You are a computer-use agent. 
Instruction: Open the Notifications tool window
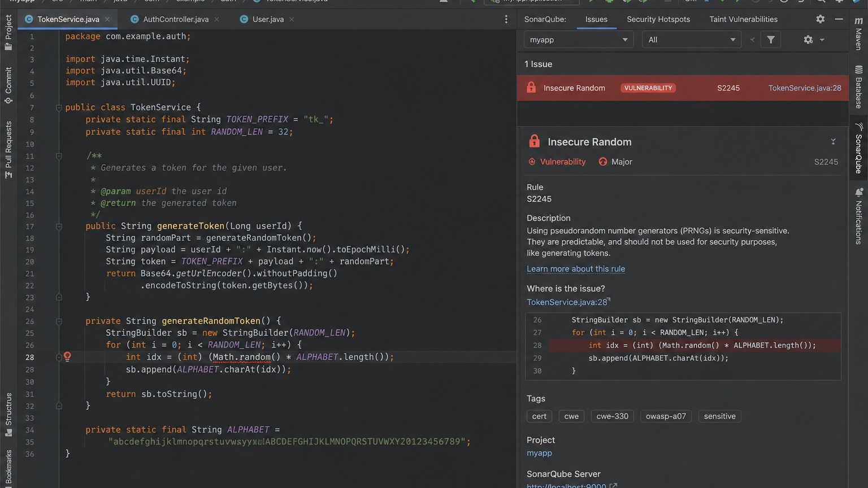pyautogui.click(x=858, y=216)
